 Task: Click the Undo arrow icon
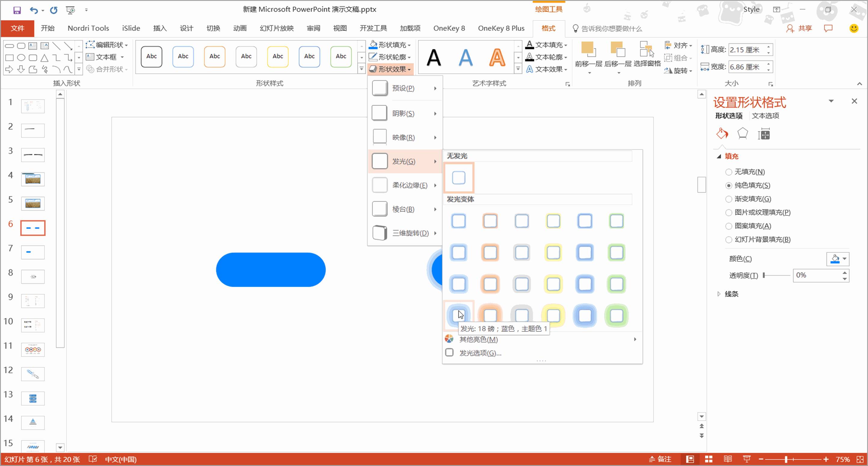coord(34,10)
